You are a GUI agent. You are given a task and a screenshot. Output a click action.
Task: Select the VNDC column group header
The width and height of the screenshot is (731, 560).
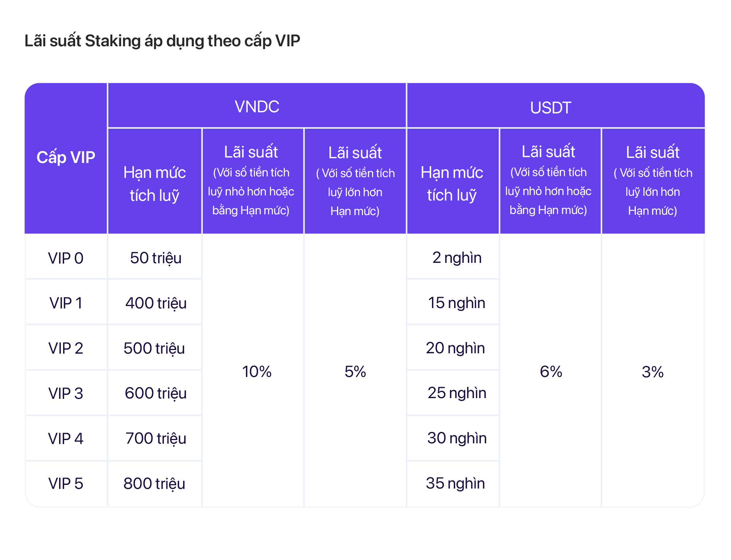click(x=257, y=107)
